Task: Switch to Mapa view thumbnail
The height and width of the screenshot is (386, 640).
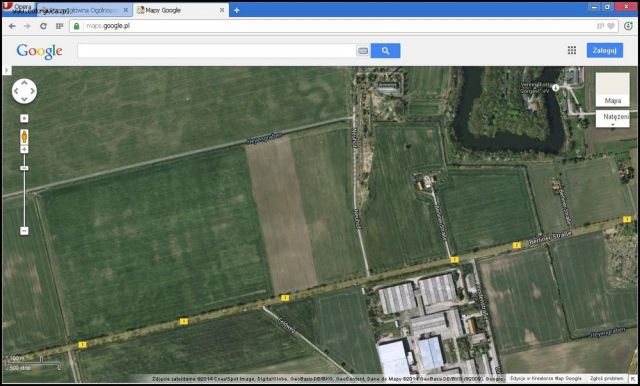Action: (612, 89)
